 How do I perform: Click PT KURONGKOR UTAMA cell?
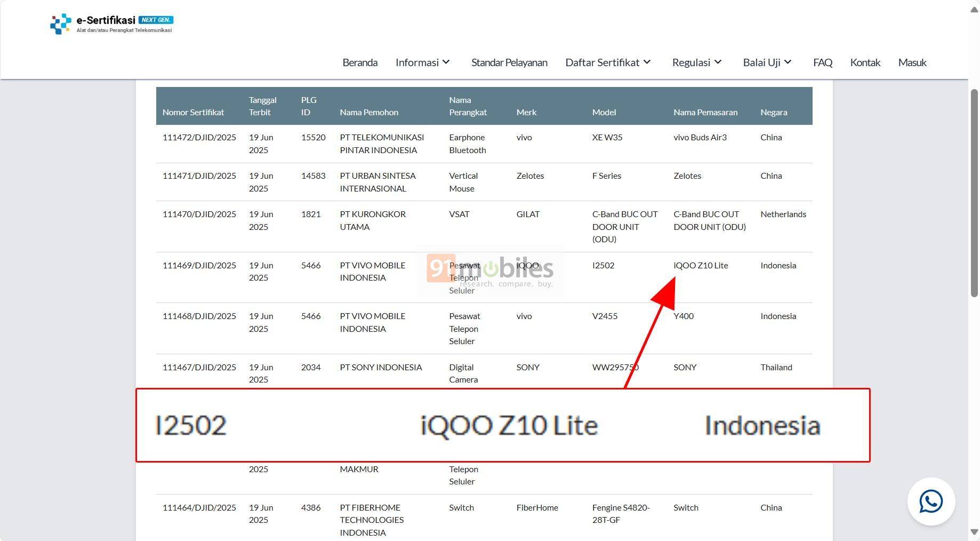(373, 220)
